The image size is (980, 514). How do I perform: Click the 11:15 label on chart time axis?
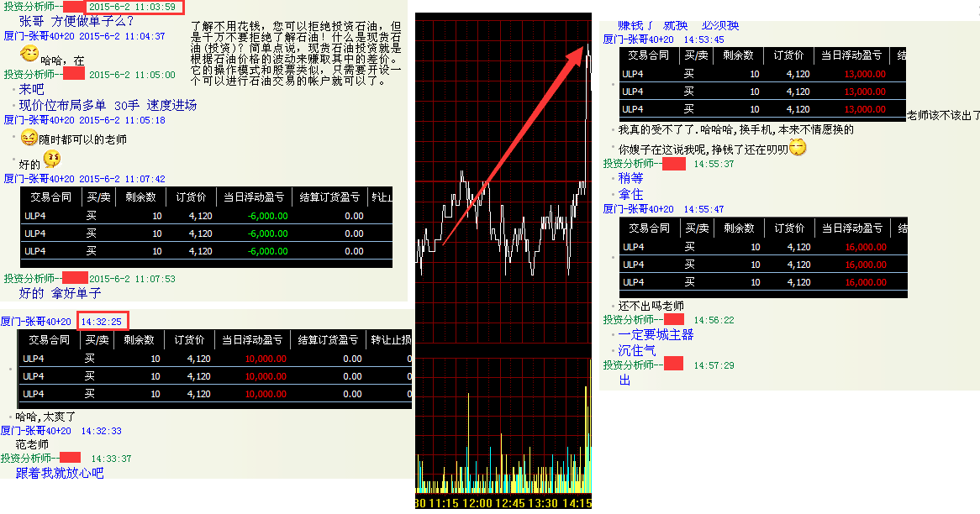(444, 503)
